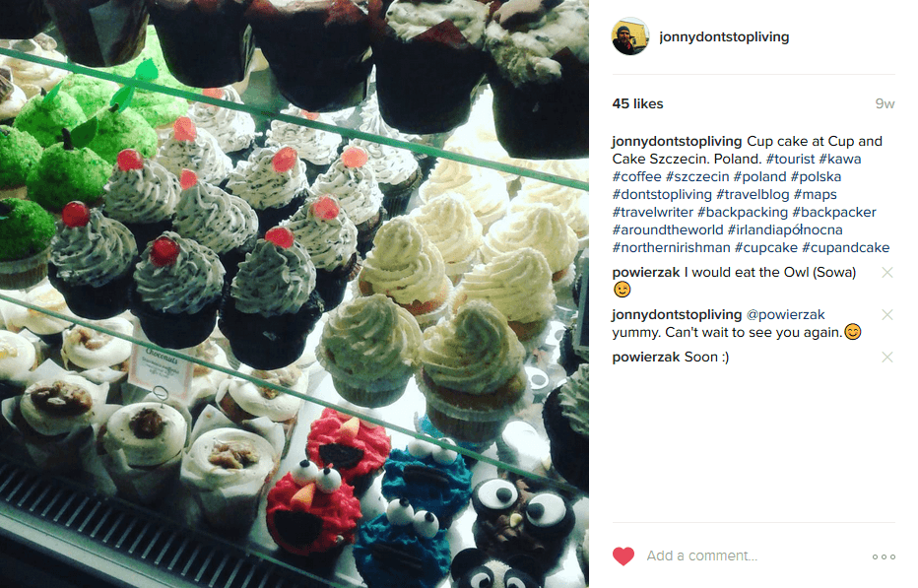Delete the 'I would eat the Owl' comment
The width and height of the screenshot is (918, 588).
point(886,272)
